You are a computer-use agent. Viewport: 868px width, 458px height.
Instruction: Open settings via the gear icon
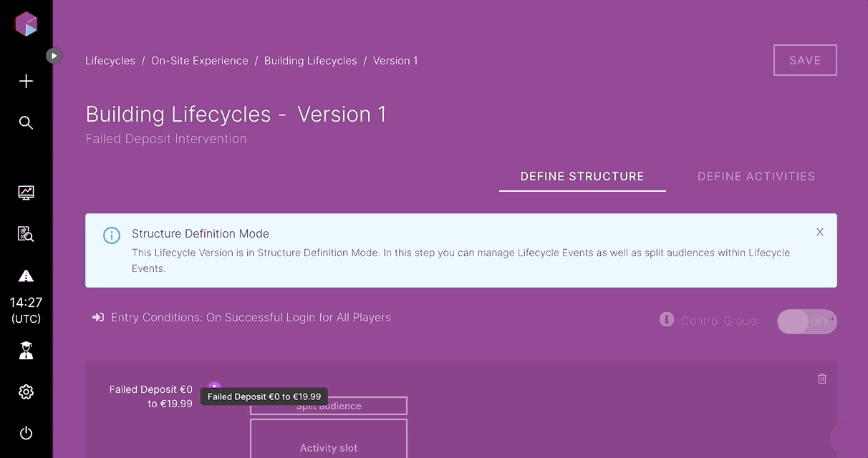click(x=26, y=392)
